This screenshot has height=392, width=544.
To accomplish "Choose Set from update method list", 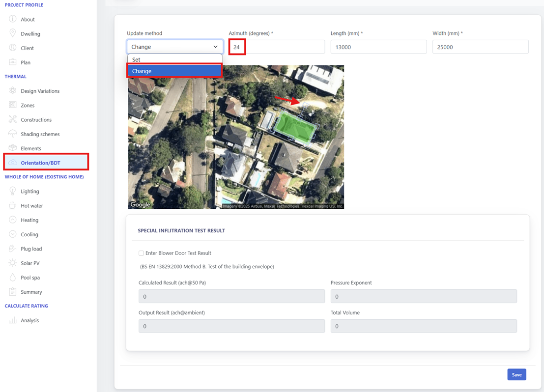I will click(175, 59).
